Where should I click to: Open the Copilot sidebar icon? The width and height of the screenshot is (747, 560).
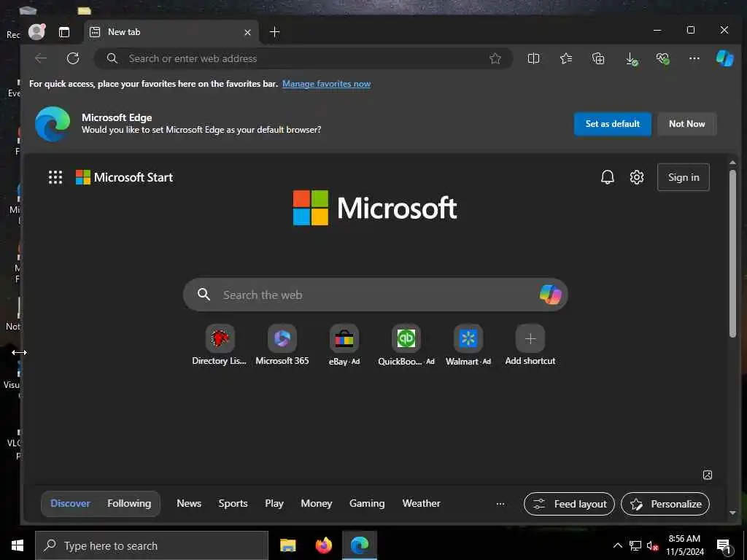[x=724, y=58]
